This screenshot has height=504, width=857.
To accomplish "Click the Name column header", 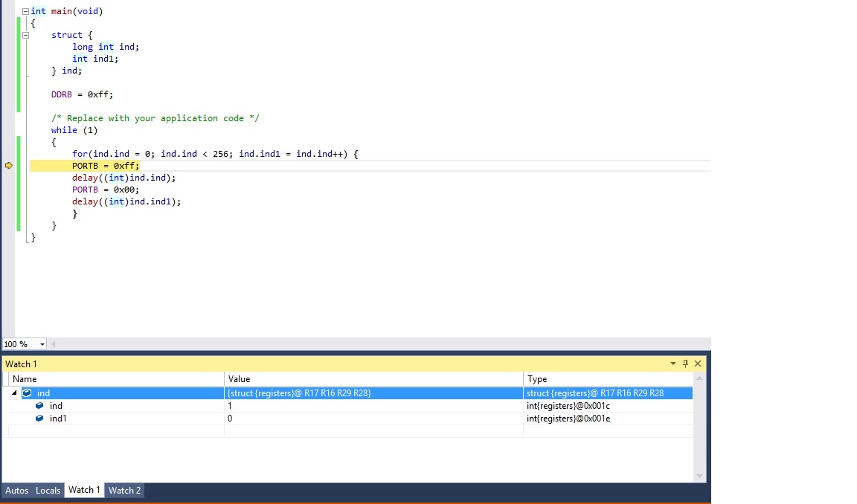I will coord(116,379).
